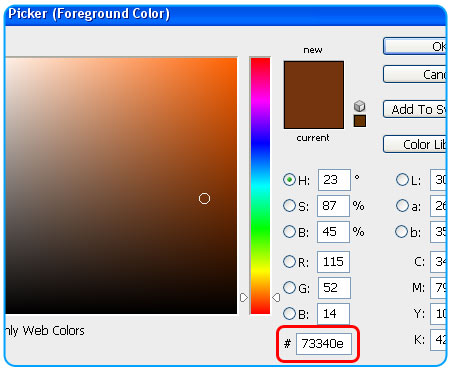
Task: Click the hex color field 73340e
Action: tap(324, 344)
